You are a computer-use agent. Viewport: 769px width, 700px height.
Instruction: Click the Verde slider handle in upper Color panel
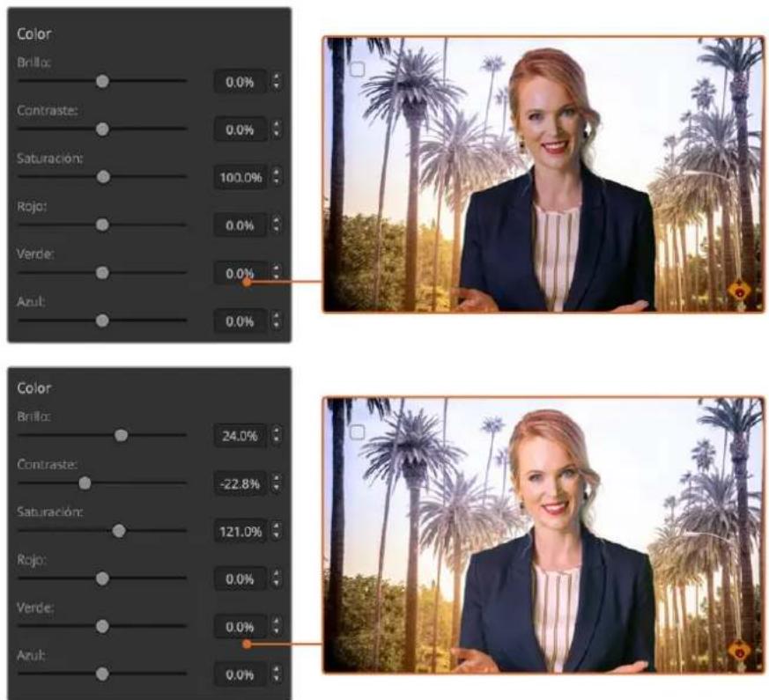(x=102, y=273)
